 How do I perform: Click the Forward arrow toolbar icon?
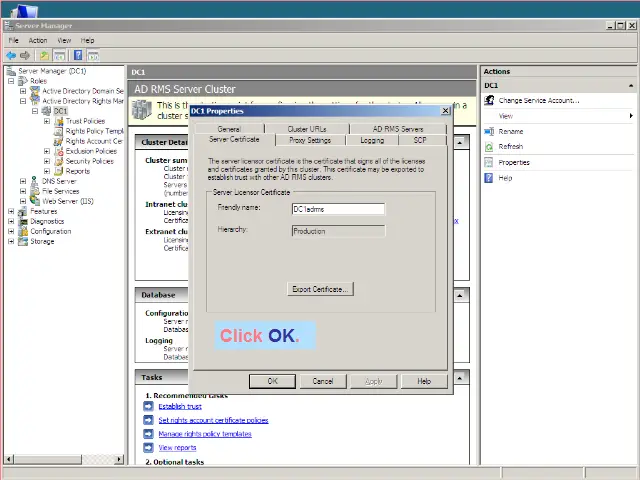(25, 55)
